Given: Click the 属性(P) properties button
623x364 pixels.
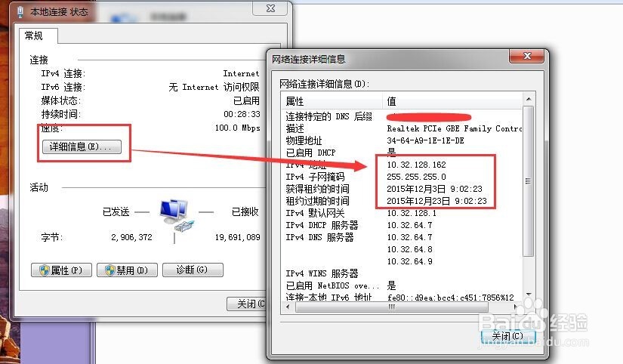Looking at the screenshot, I should point(61,270).
